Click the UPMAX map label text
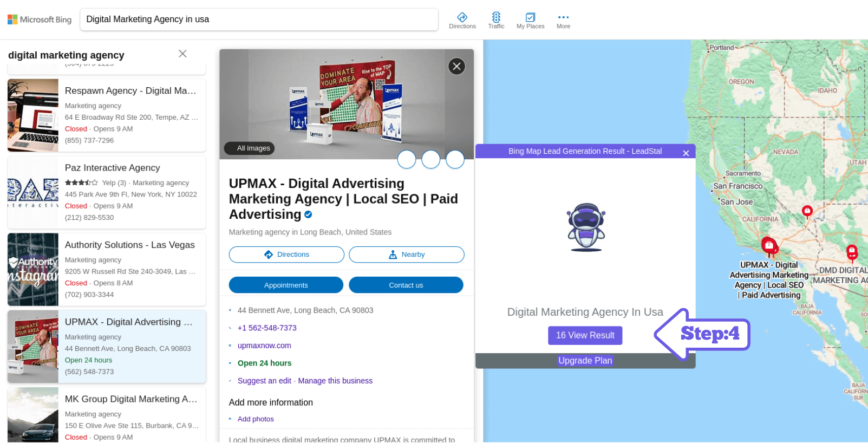Viewport: 868px width, 443px height. click(x=769, y=280)
